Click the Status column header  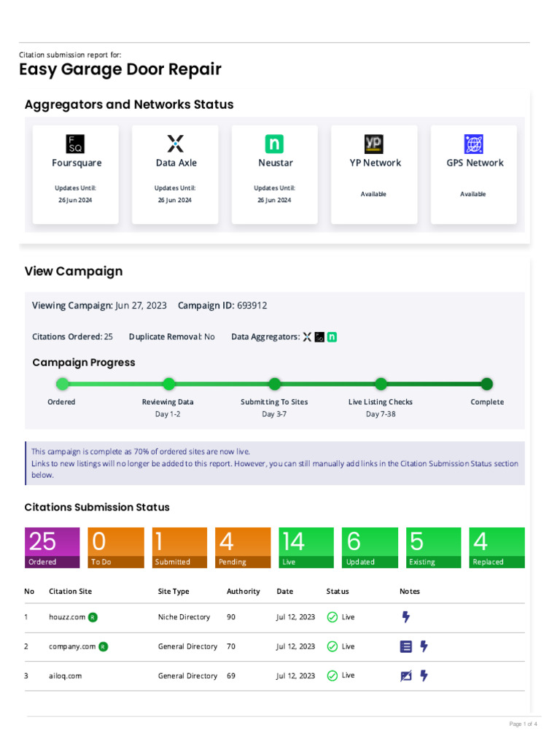(338, 591)
